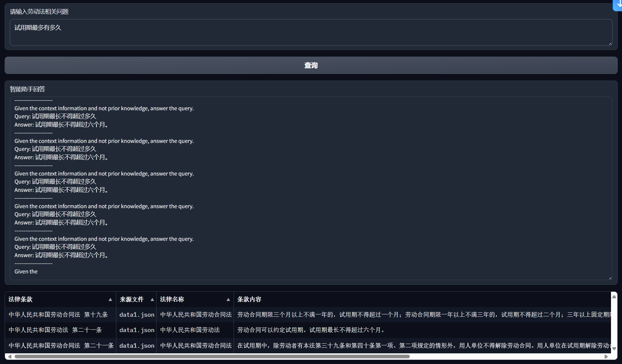Click the table's horizontal scrollbar thumb
The image size is (622, 364).
212,357
